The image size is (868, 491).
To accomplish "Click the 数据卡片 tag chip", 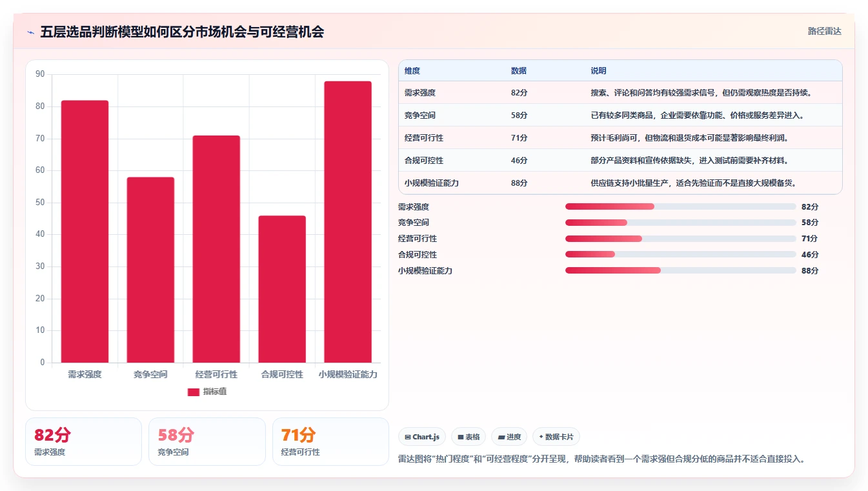I will point(556,437).
